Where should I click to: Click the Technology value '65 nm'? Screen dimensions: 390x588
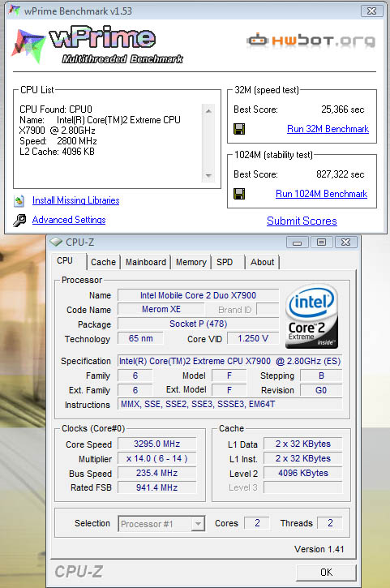140,338
